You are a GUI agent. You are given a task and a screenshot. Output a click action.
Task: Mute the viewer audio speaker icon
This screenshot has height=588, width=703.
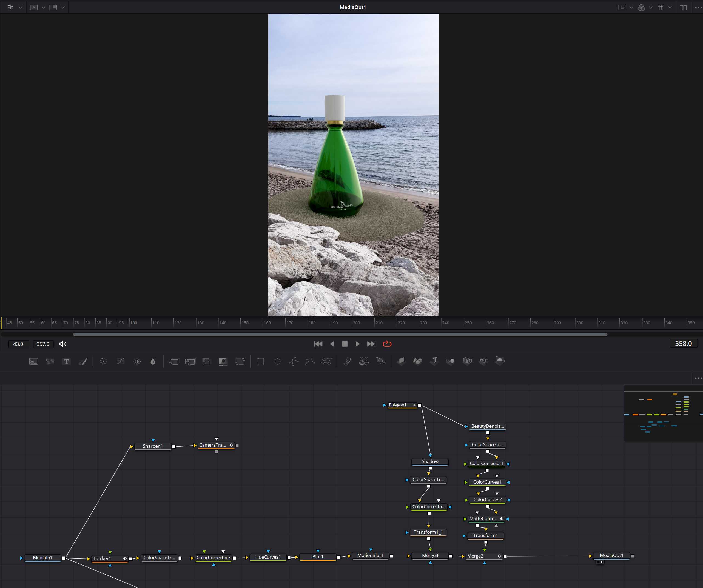(x=63, y=344)
